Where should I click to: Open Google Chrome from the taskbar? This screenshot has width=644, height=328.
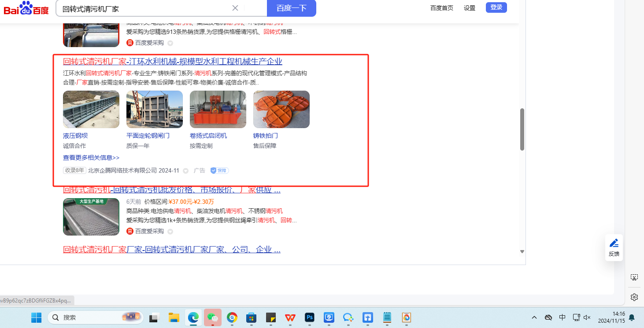(x=232, y=317)
